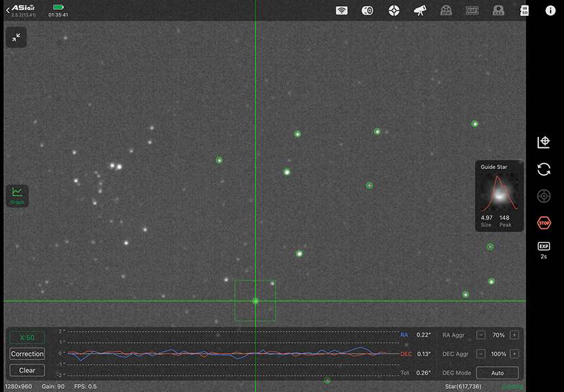Viewport: 564px width, 392px height.
Task: Decrease RA Aggr value
Action: [x=481, y=335]
